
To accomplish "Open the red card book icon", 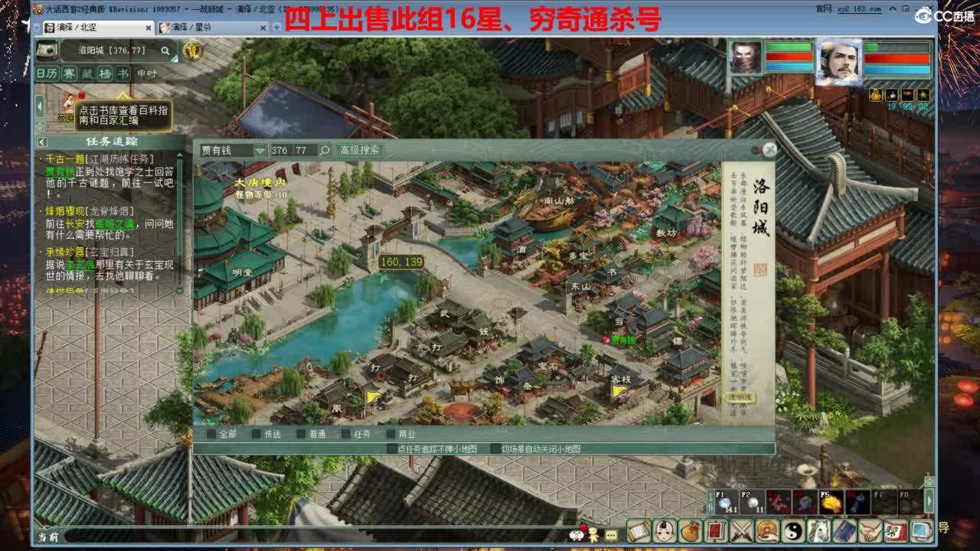I will pos(716,530).
